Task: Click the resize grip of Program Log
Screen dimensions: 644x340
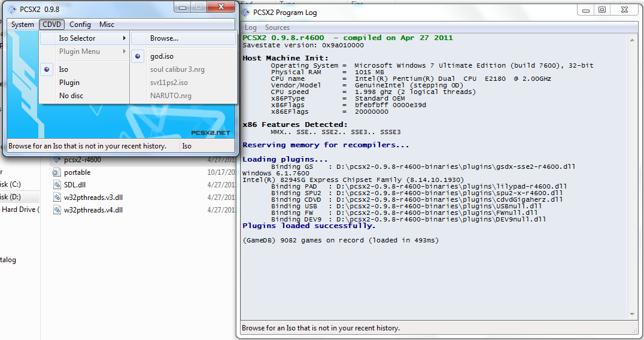Action: pyautogui.click(x=635, y=330)
